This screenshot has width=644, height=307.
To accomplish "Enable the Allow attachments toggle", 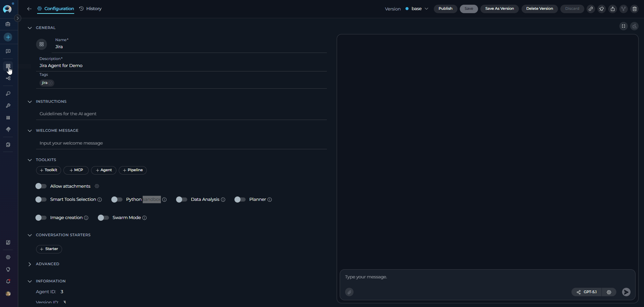I will 41,186.
